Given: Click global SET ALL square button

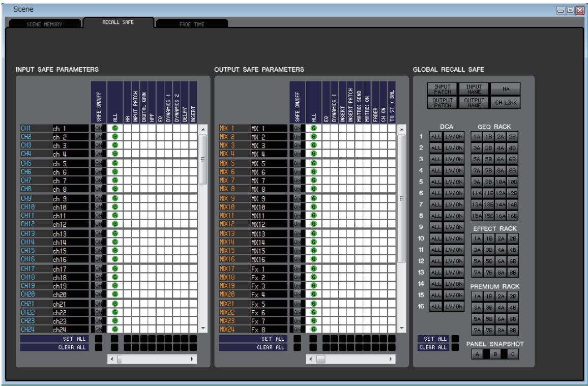Looking at the screenshot, I should pos(455,339).
